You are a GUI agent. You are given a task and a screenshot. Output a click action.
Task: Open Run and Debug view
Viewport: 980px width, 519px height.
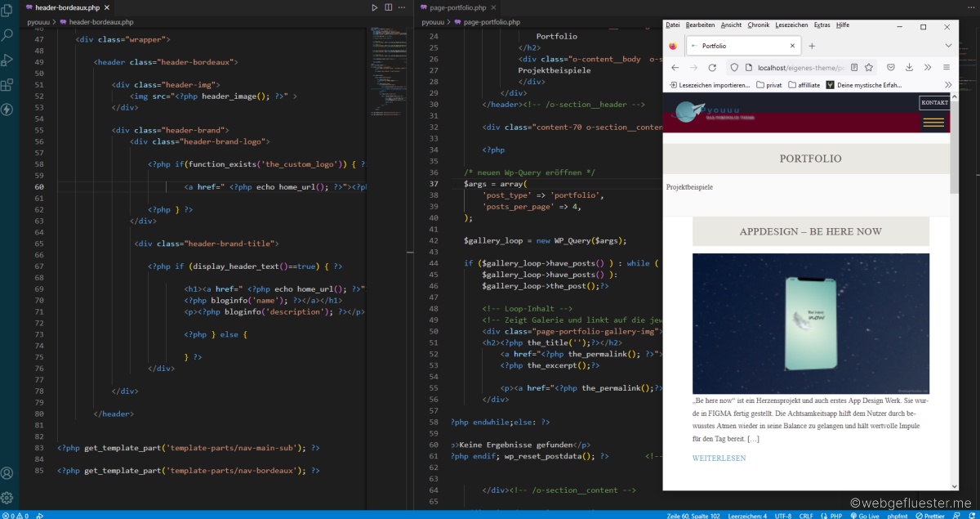(x=8, y=60)
